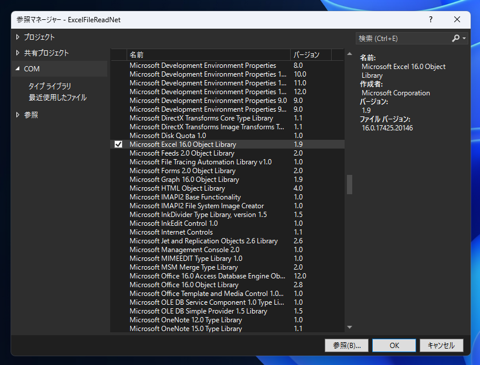Image resolution: width=480 pixels, height=365 pixels.
Task: Select Microsoft File Tracing Automation Library v1.0
Action: pos(227,162)
